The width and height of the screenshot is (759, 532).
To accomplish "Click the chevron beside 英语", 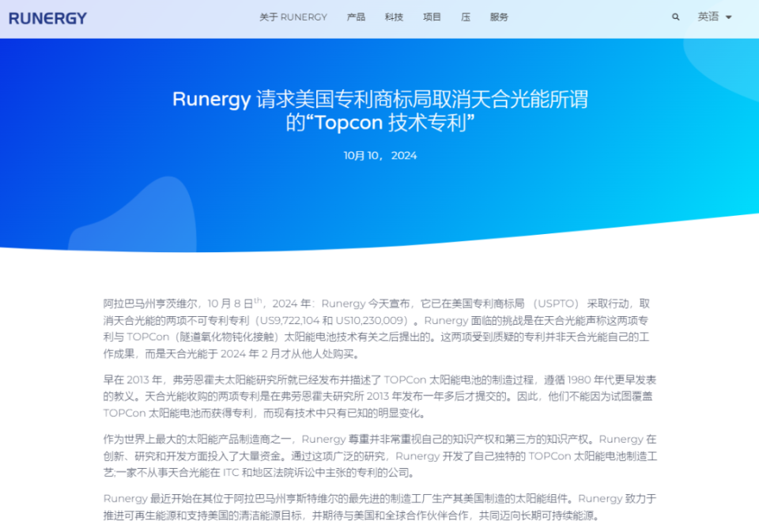I will click(729, 17).
